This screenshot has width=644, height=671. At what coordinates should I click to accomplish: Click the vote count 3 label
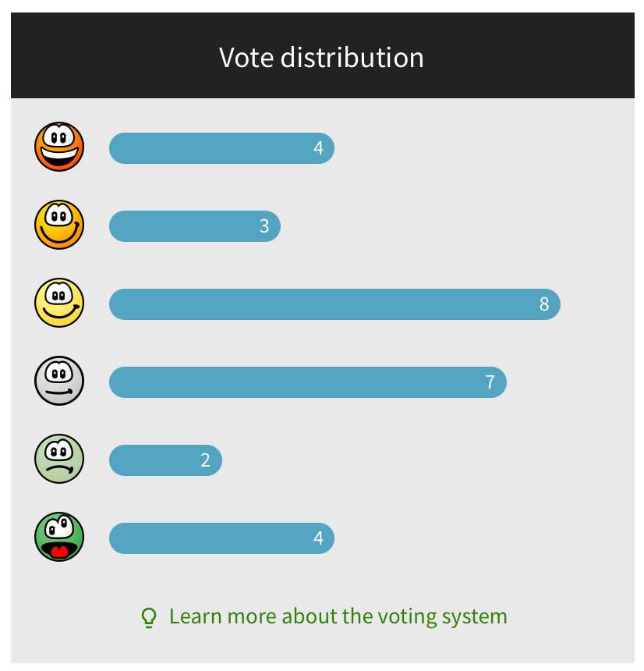(x=264, y=226)
